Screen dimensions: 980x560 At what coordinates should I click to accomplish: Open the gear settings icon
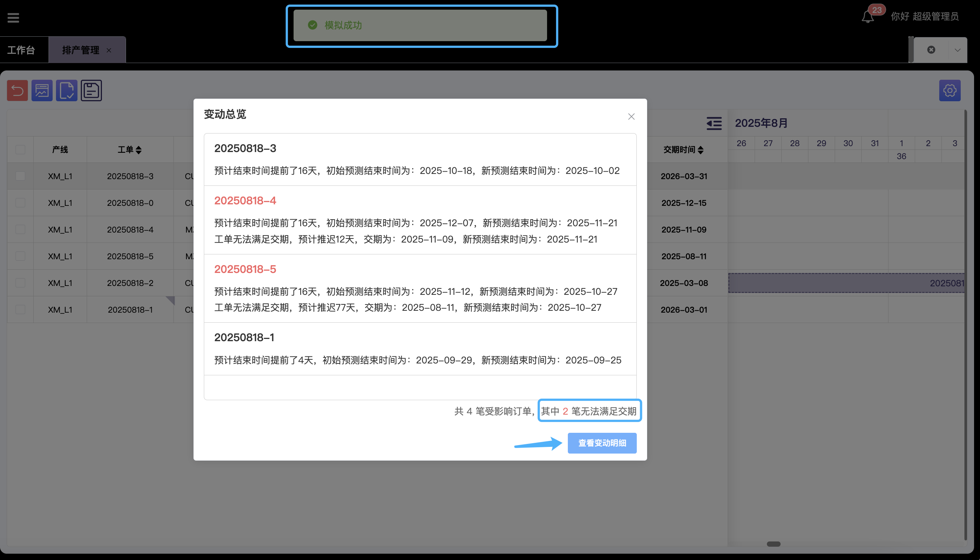949,91
